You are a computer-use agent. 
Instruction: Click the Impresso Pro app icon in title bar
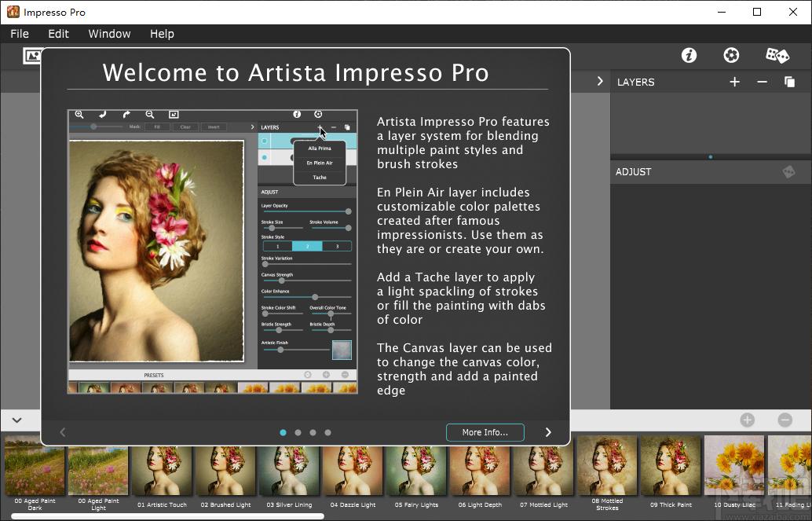point(13,12)
